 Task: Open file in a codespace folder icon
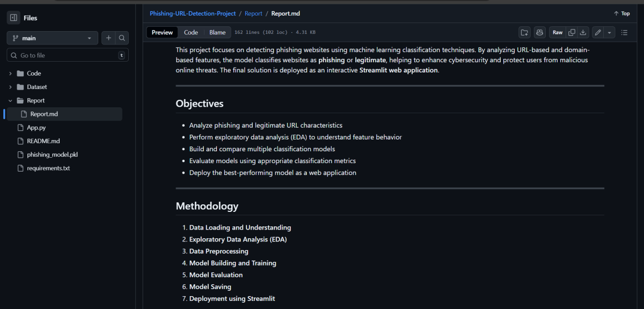(x=524, y=33)
